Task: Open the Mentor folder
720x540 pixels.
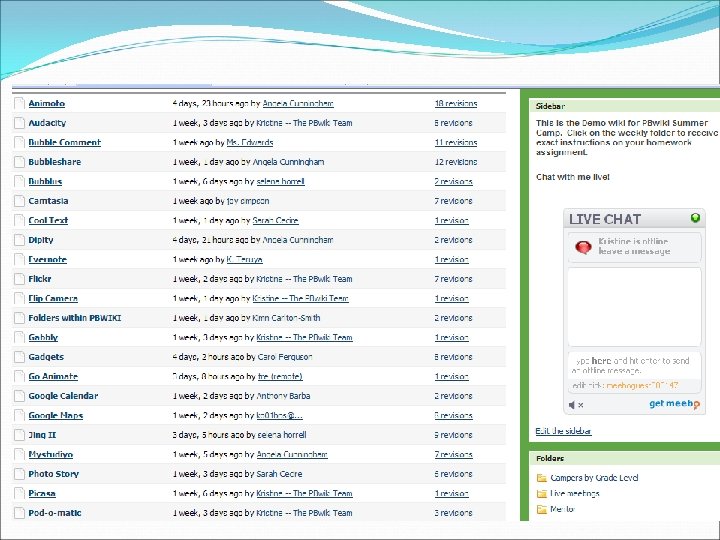Action: tap(562, 509)
